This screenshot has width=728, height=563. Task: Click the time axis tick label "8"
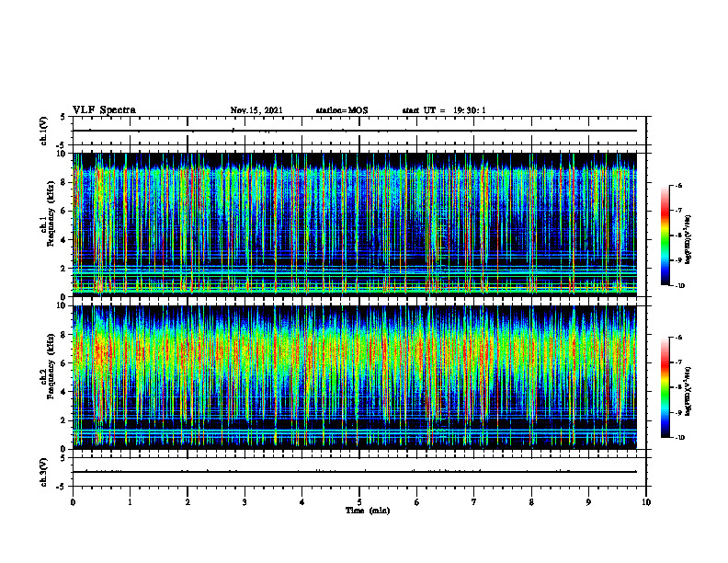[531, 502]
